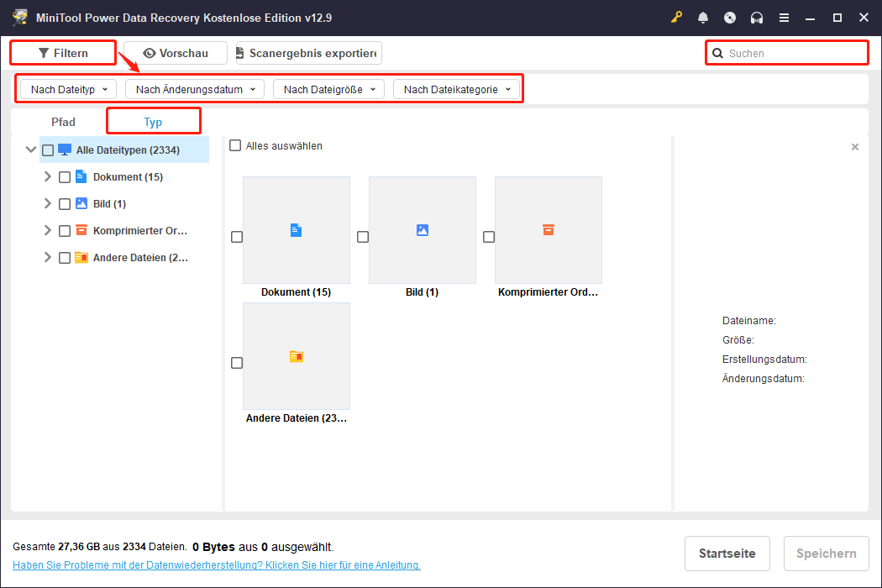Check the Bild (1) tree checkbox
The image size is (882, 588).
pyautogui.click(x=65, y=204)
